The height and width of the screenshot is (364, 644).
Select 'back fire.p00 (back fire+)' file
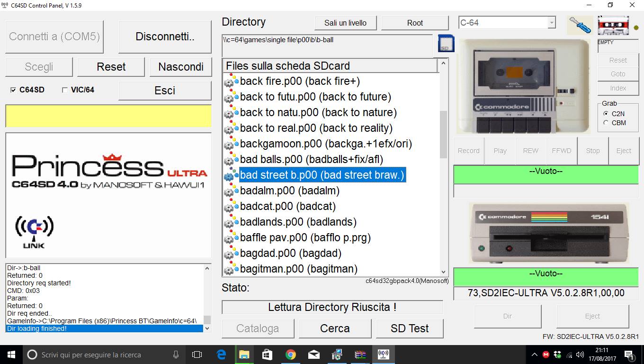click(x=300, y=82)
